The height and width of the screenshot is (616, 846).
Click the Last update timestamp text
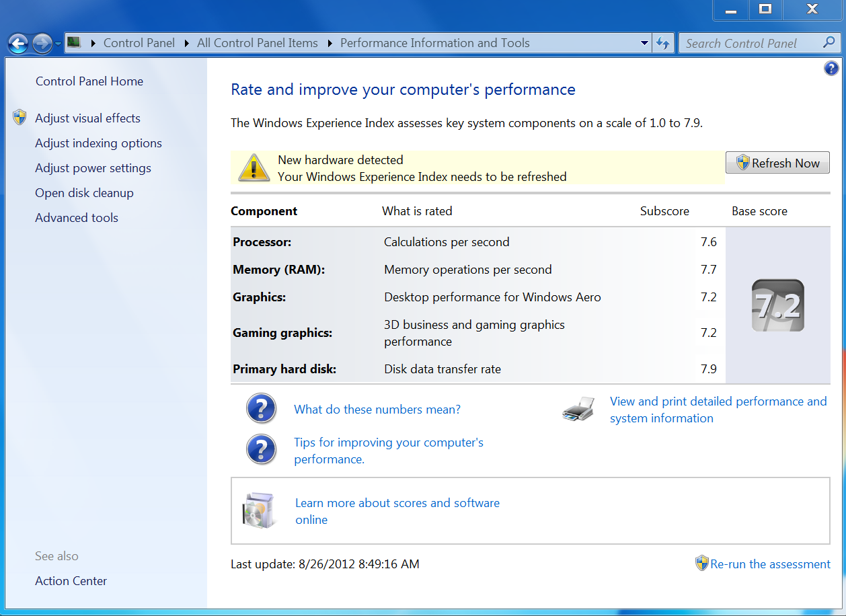(x=325, y=564)
